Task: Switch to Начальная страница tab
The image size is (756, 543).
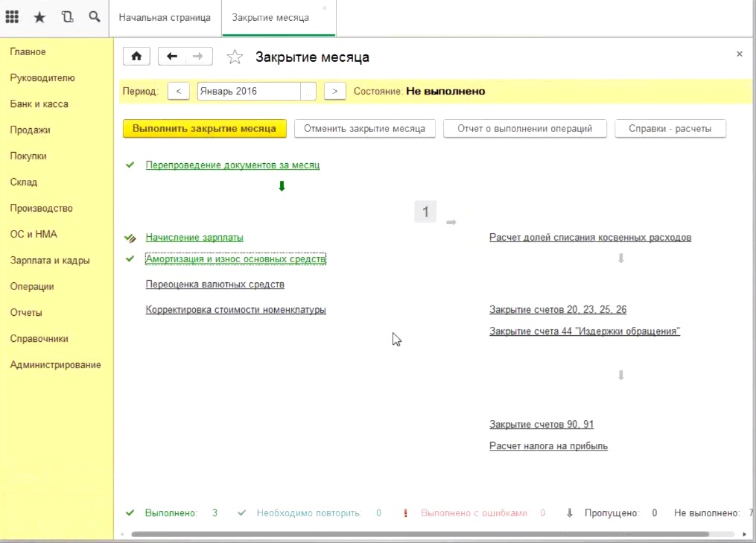Action: [165, 18]
